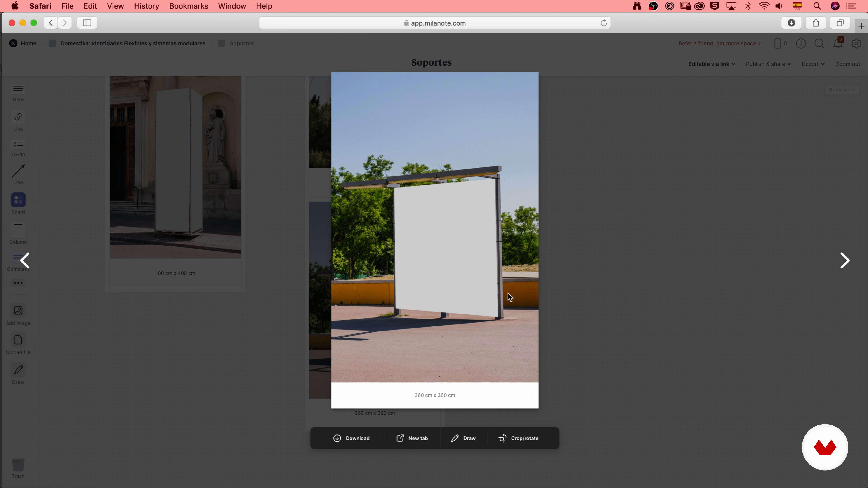Click Crop/rotate in image toolbar
The width and height of the screenshot is (868, 488).
pyautogui.click(x=518, y=438)
